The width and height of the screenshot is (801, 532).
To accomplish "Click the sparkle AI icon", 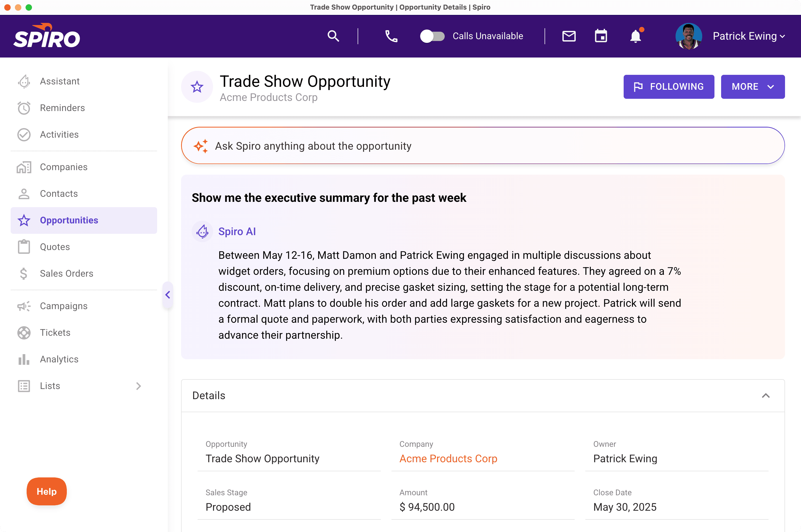I will tap(201, 146).
